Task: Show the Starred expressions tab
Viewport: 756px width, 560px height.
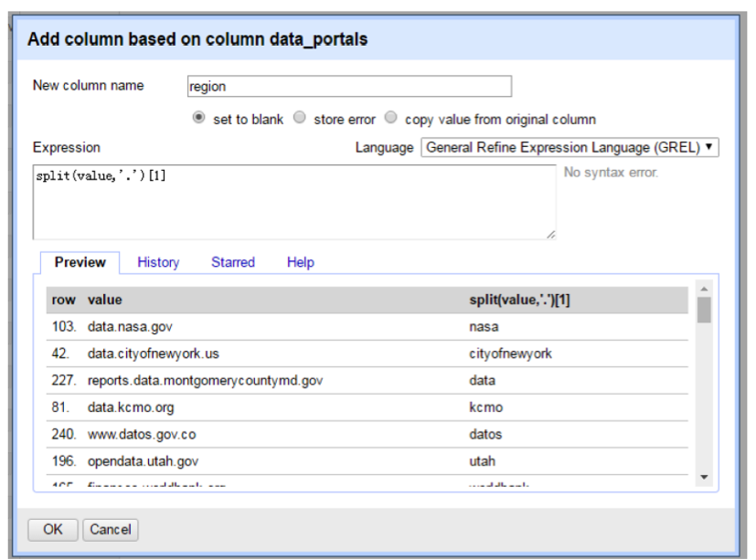Action: point(233,262)
